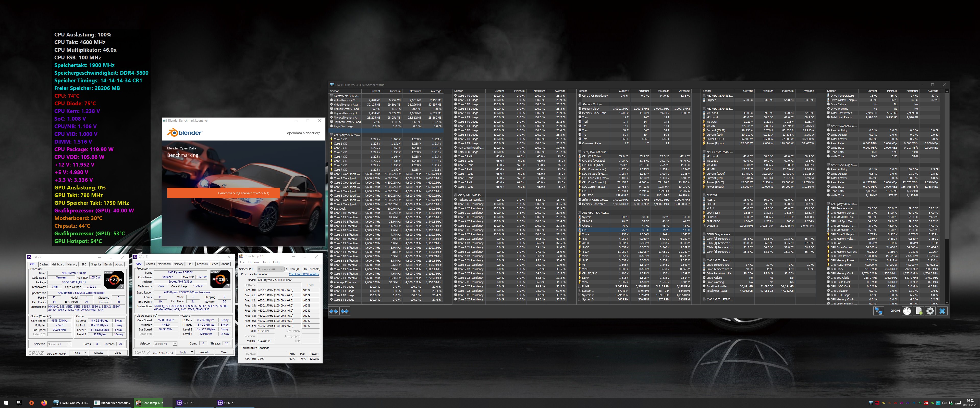The image size is (980, 408).
Task: Click HWiNFO shrink columns arrows icon
Action: pos(345,311)
